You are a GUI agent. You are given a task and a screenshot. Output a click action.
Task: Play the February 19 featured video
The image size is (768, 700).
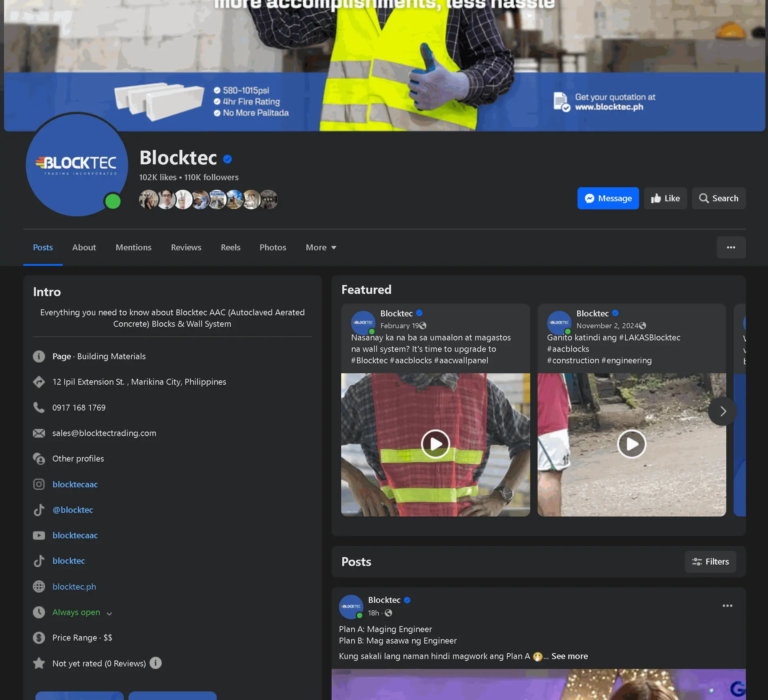click(x=435, y=444)
